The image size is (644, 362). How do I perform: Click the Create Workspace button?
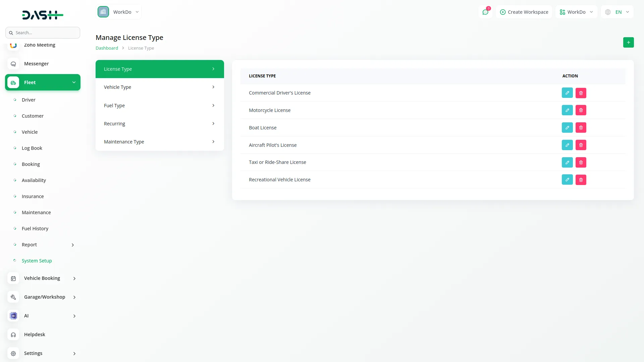tap(524, 12)
